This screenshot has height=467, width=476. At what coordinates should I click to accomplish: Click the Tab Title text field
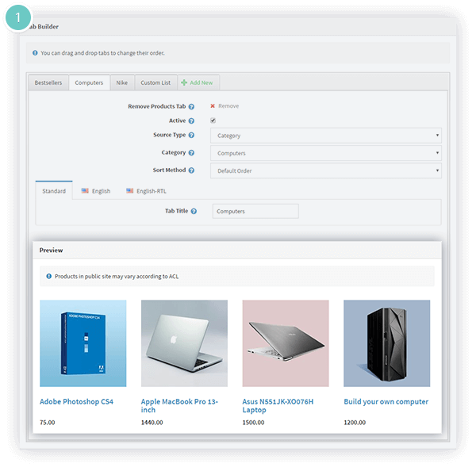(x=255, y=212)
